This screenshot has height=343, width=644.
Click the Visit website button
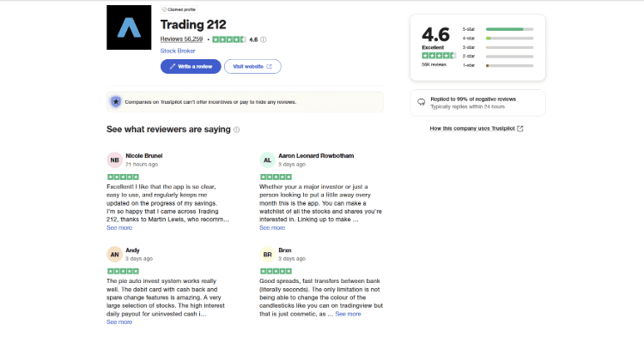pos(252,66)
